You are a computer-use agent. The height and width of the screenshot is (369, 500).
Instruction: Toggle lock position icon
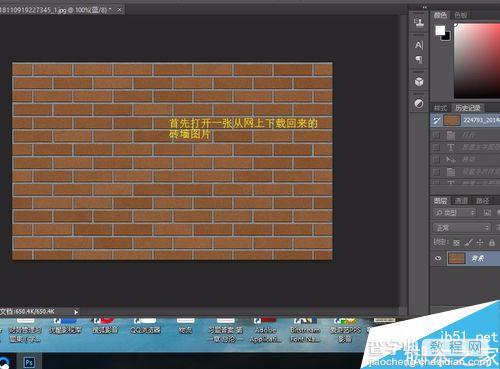click(x=480, y=243)
